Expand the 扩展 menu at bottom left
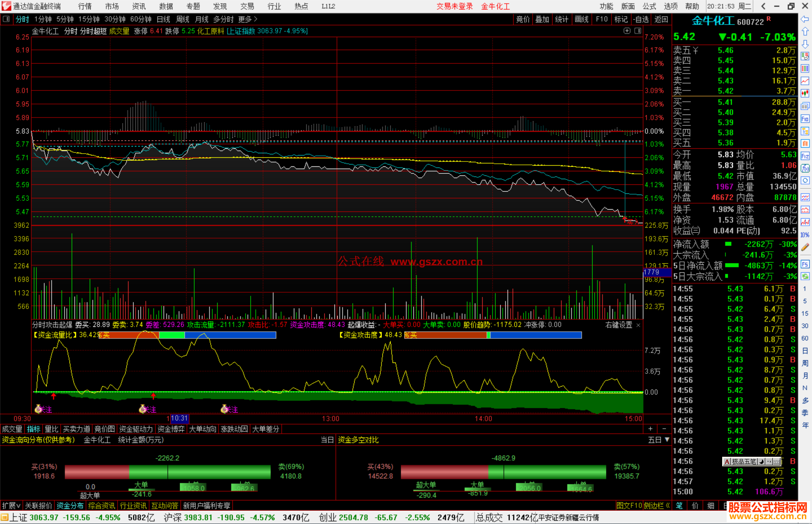The image size is (812, 524). coord(11,506)
